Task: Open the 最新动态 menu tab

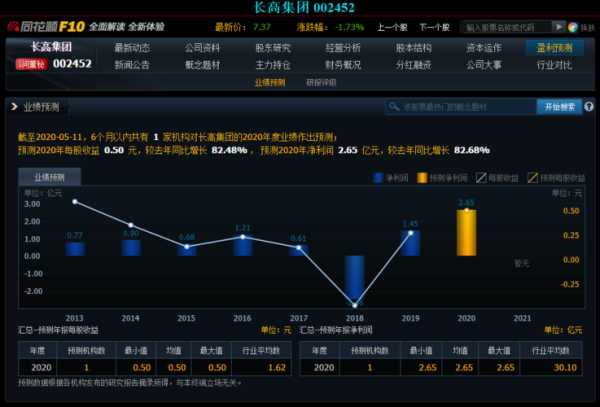Action: point(132,47)
